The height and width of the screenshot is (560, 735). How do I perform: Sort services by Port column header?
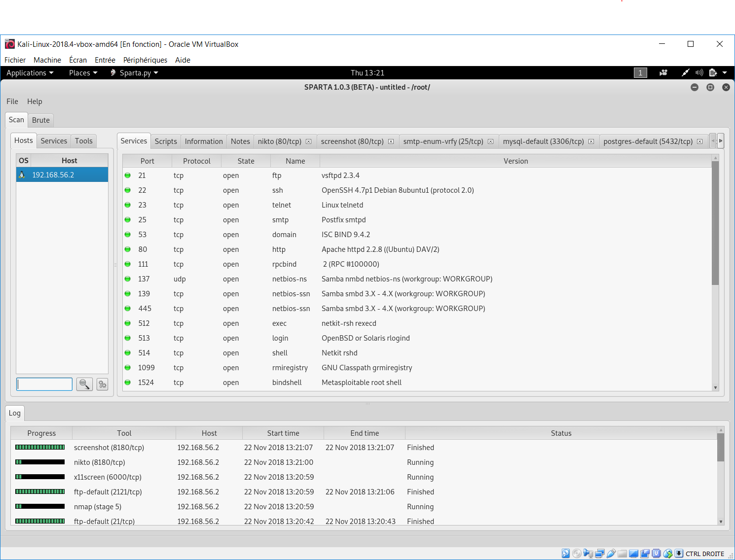147,161
